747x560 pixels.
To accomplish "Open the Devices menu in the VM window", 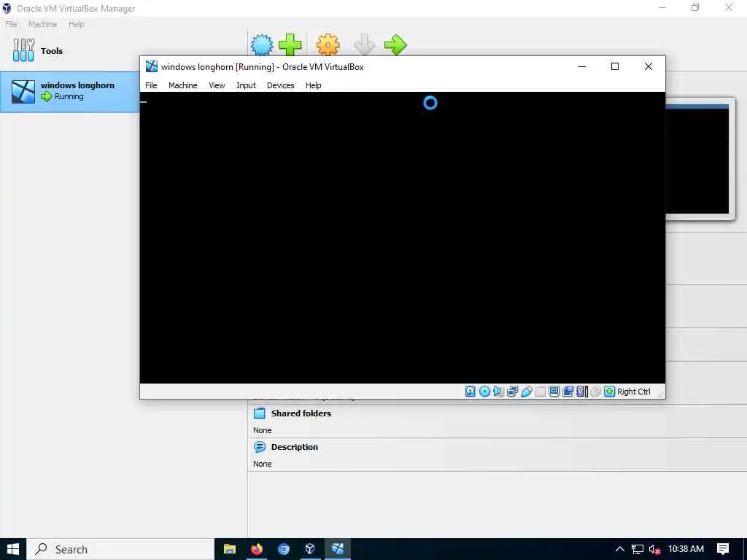I will click(x=281, y=85).
